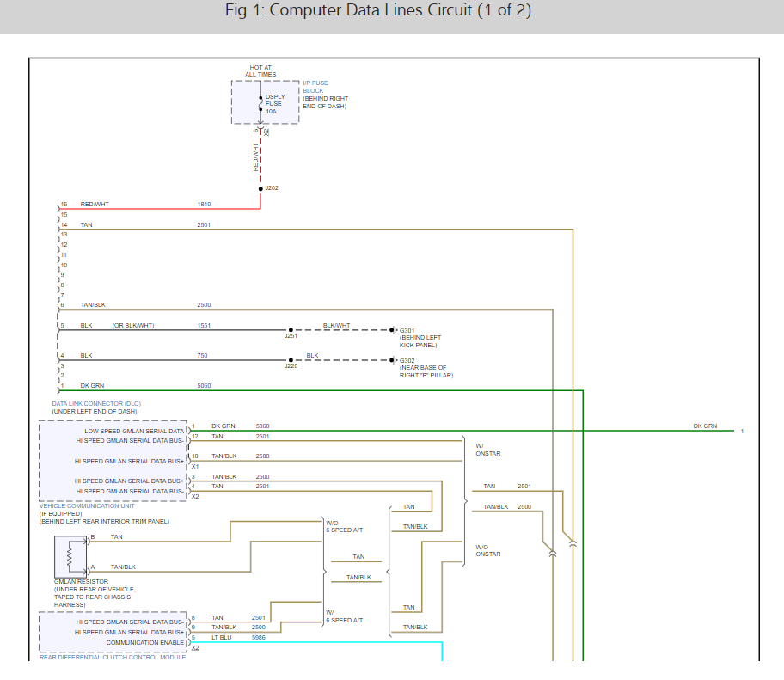Click the vertical 'RED/WHT' wire label
The width and height of the screenshot is (784, 680).
coord(255,157)
